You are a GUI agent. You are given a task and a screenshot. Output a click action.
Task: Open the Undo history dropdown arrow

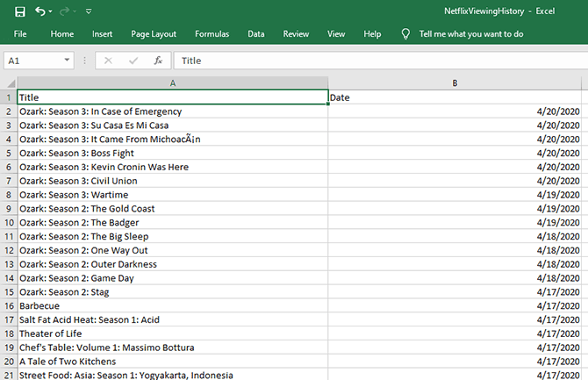pos(52,11)
